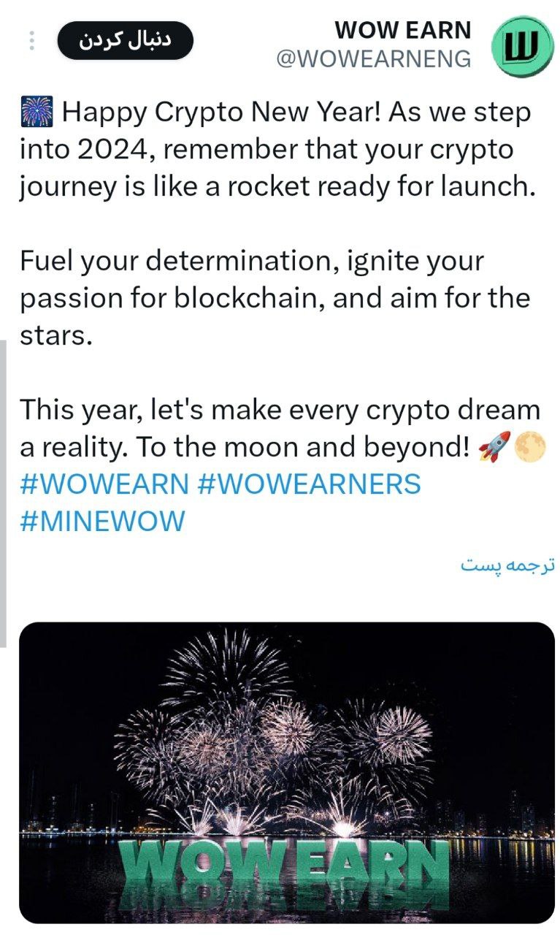Click the full moon emoji
The image size is (560, 935).
click(x=530, y=447)
